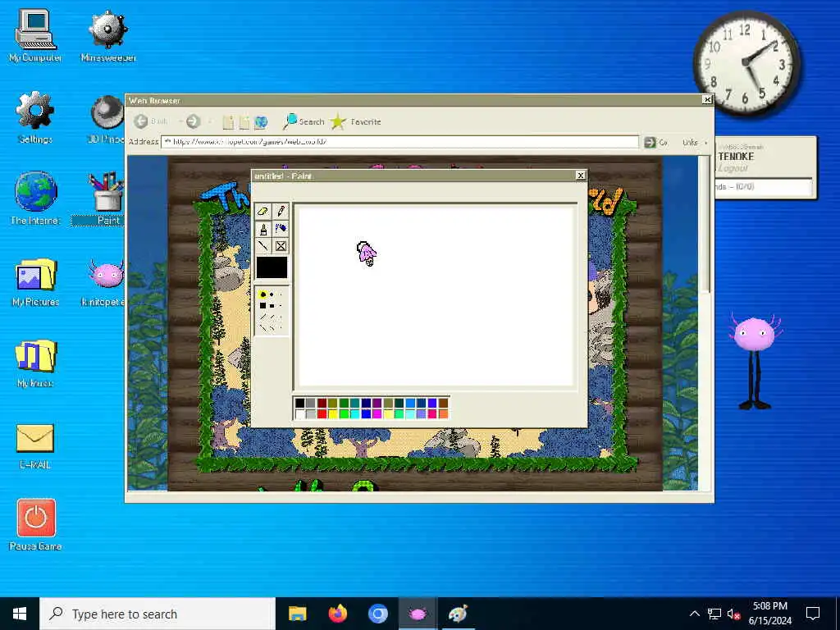Select the Eraser tool in Paint
The width and height of the screenshot is (840, 630).
(262, 212)
